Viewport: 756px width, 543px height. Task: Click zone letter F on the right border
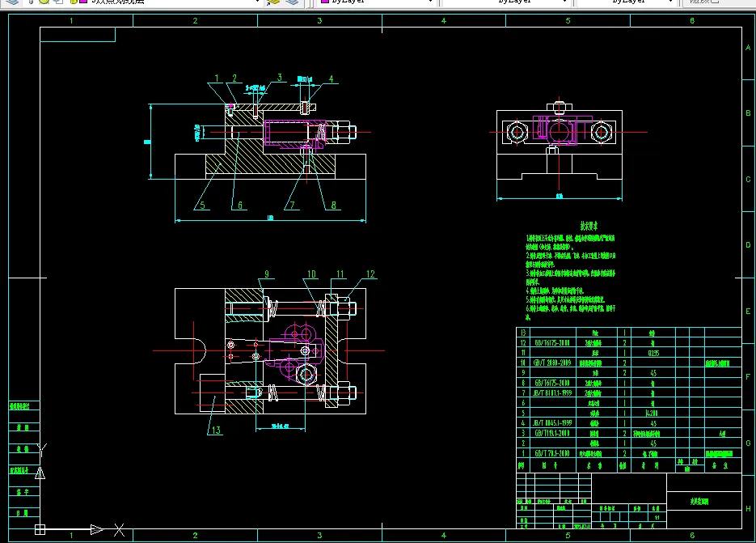(x=748, y=376)
